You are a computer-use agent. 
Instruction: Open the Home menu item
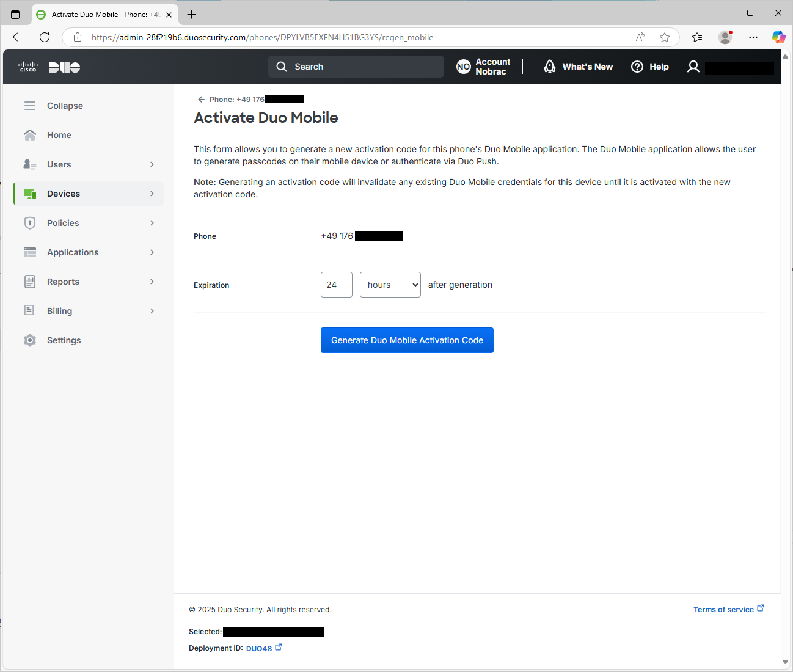point(89,135)
